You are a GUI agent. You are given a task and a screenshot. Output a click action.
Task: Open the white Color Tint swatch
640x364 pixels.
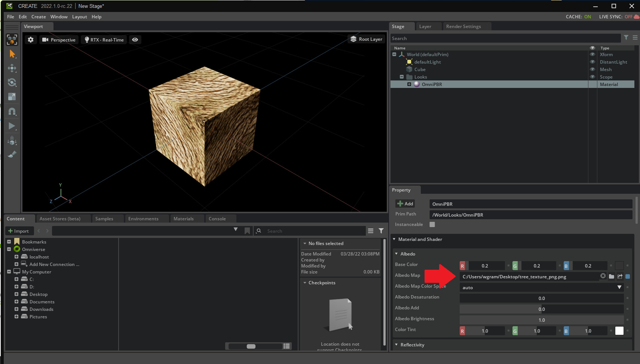(x=619, y=331)
